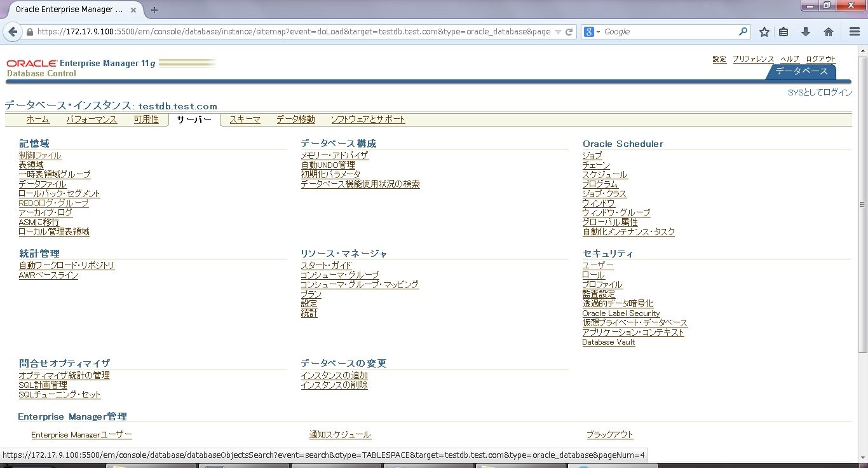Open the プログラム link under Oracle Scheduler
This screenshot has height=468, width=868.
[x=600, y=184]
